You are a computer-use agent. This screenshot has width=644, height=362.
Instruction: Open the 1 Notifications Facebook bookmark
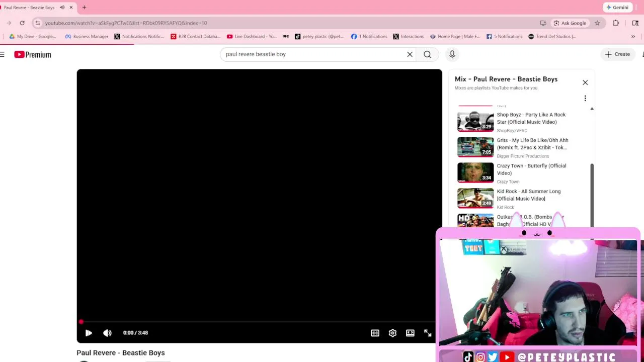click(x=369, y=36)
